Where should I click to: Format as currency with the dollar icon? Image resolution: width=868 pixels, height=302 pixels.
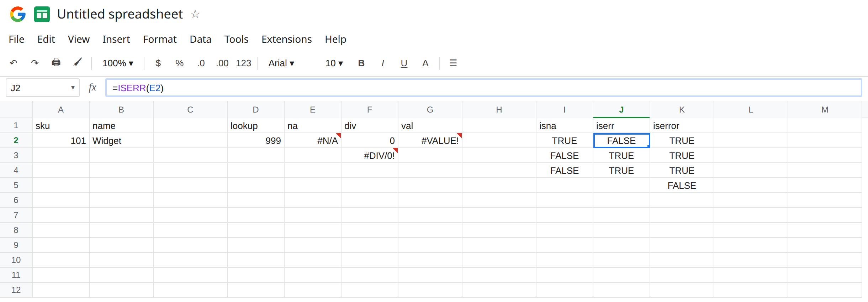pos(158,63)
